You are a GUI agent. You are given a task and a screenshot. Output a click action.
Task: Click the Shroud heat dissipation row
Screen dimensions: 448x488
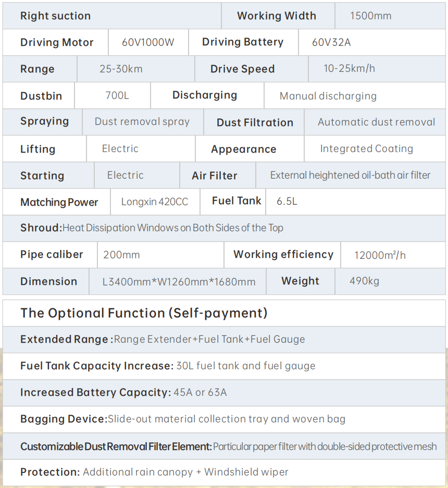point(224,228)
